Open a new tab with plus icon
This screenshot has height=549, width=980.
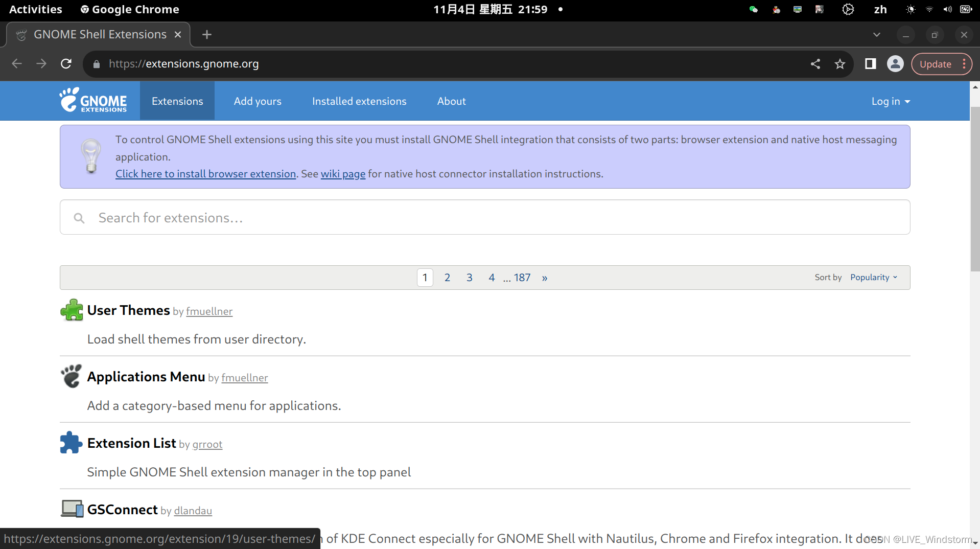tap(207, 35)
